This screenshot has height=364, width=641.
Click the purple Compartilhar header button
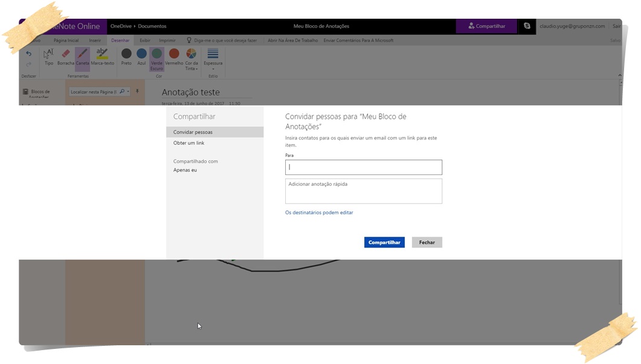click(x=486, y=26)
